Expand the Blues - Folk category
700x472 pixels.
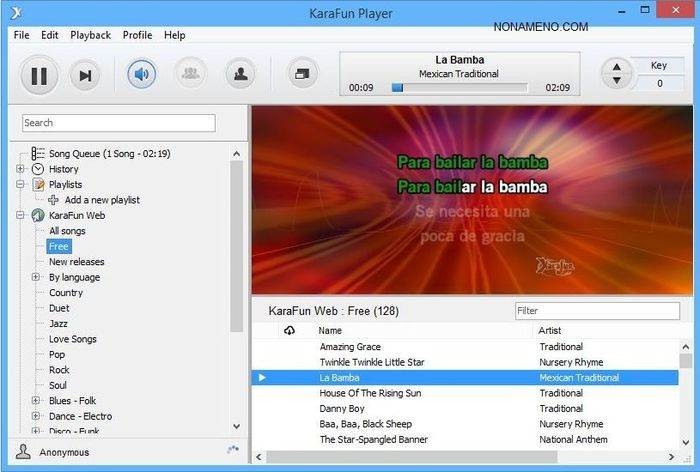36,401
